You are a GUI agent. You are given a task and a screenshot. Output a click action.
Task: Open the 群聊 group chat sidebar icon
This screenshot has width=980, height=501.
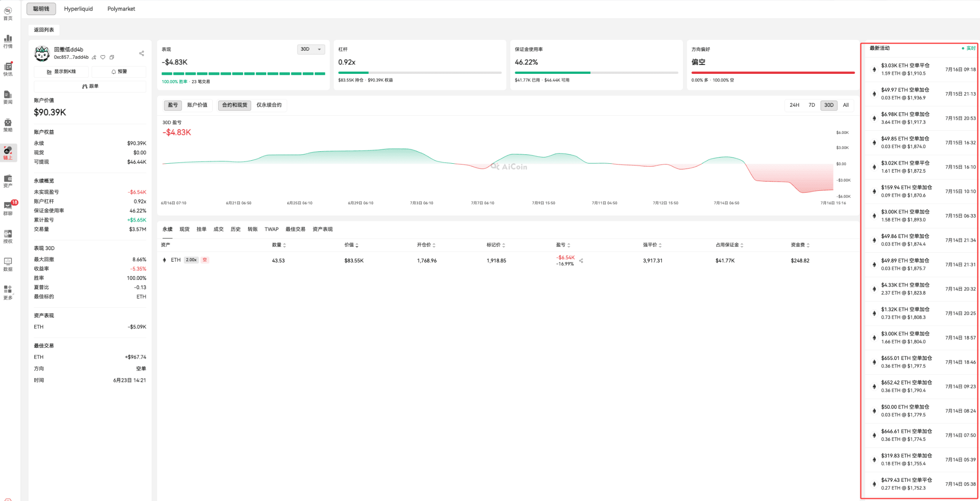tap(8, 208)
